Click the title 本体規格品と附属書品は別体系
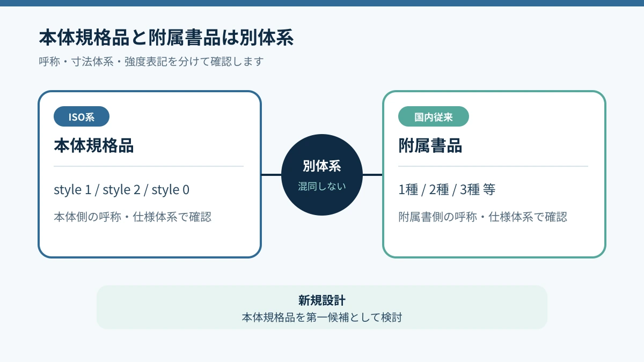The image size is (644, 362). (x=166, y=39)
